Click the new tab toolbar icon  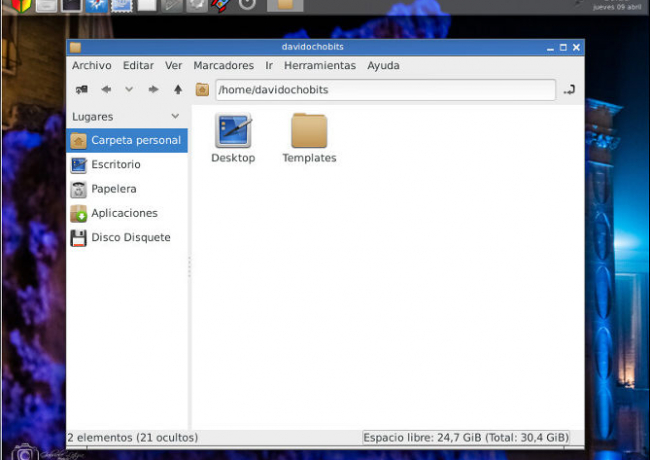[81, 90]
